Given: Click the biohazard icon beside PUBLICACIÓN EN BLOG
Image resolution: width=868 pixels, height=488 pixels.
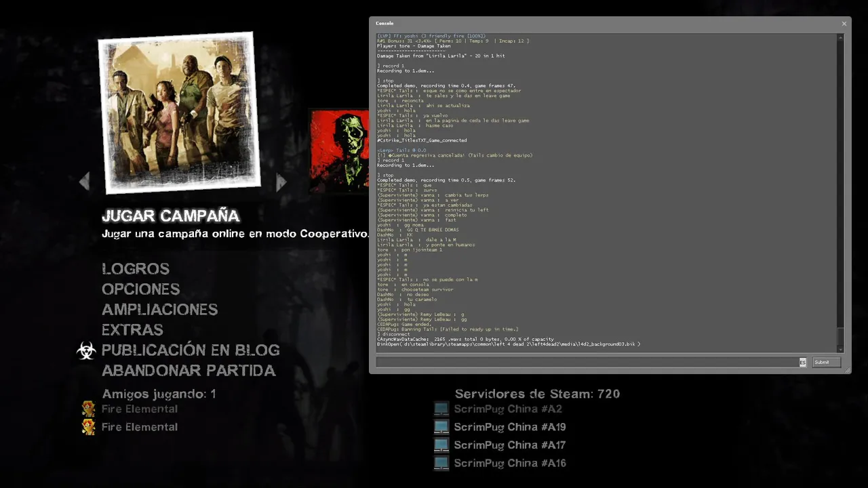Looking at the screenshot, I should tap(85, 350).
